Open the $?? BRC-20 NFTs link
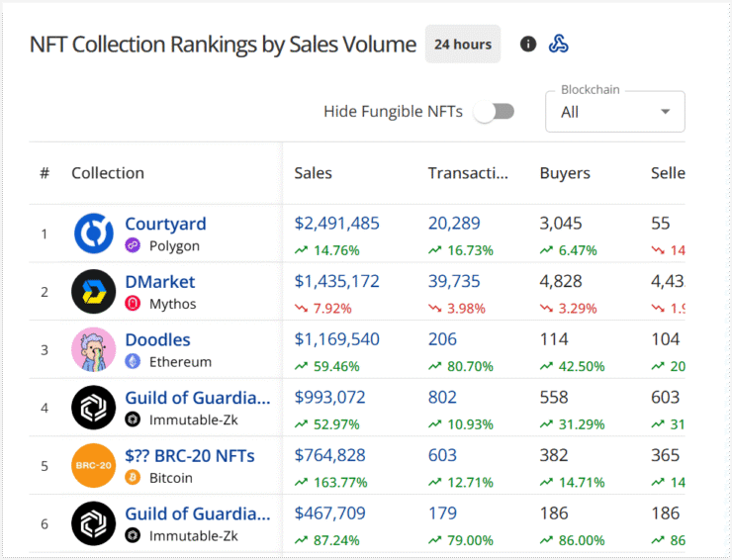Viewport: 732px width, 560px height. [190, 455]
